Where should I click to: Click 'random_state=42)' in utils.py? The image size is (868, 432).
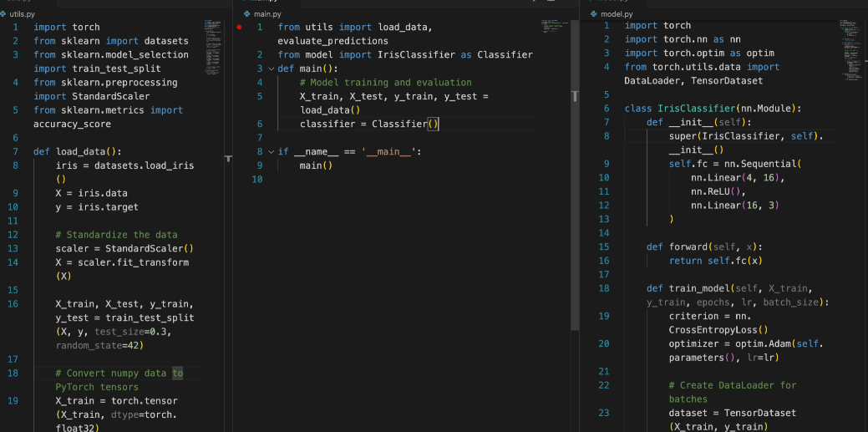[100, 346]
